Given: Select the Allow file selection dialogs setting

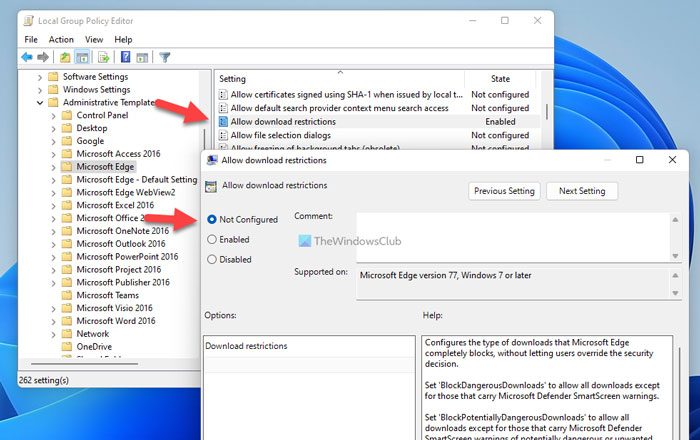Looking at the screenshot, I should coord(281,135).
